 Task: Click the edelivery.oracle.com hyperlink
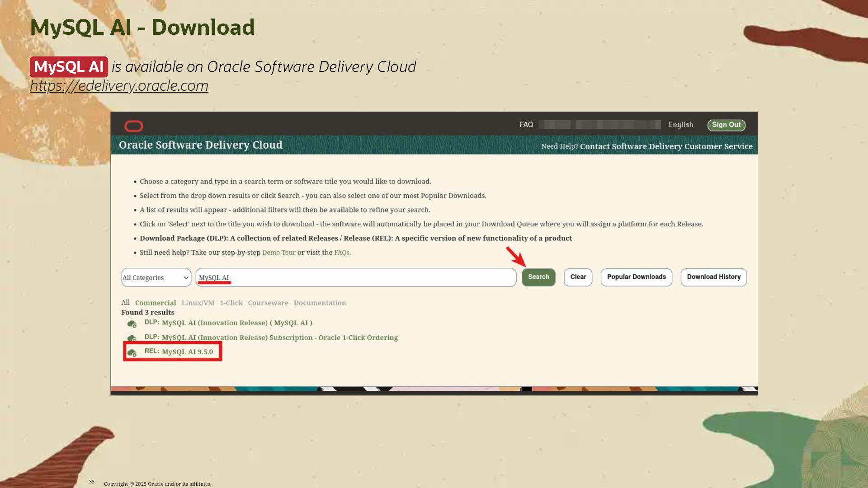tap(119, 86)
